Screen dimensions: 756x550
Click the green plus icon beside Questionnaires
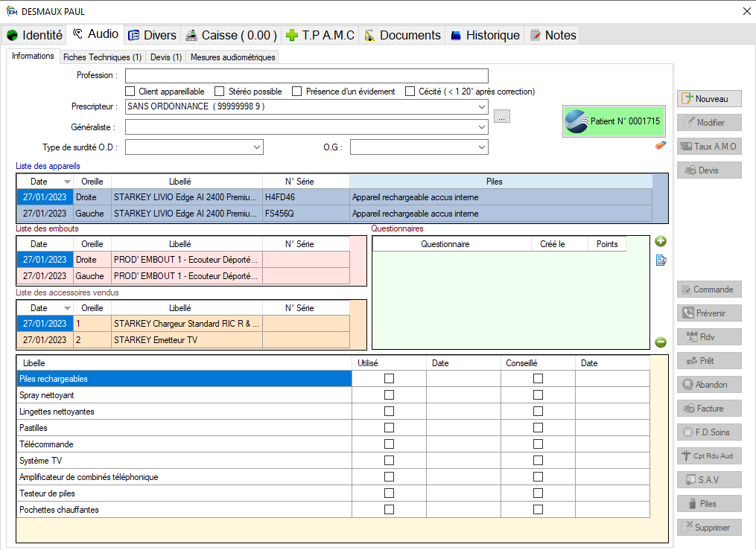(661, 241)
